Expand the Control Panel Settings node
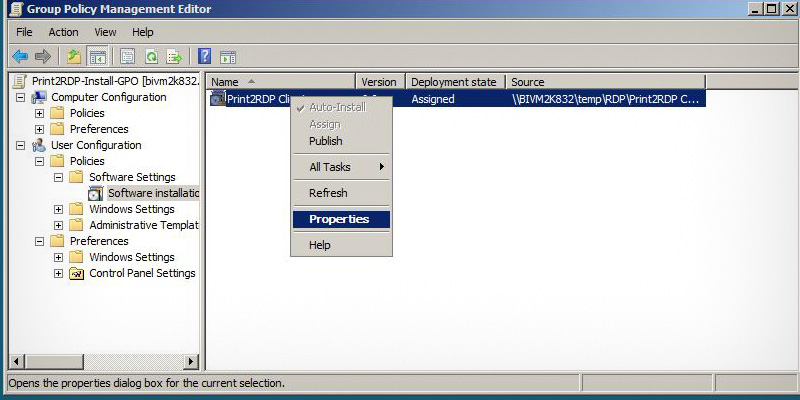The height and width of the screenshot is (400, 800). coord(59,273)
